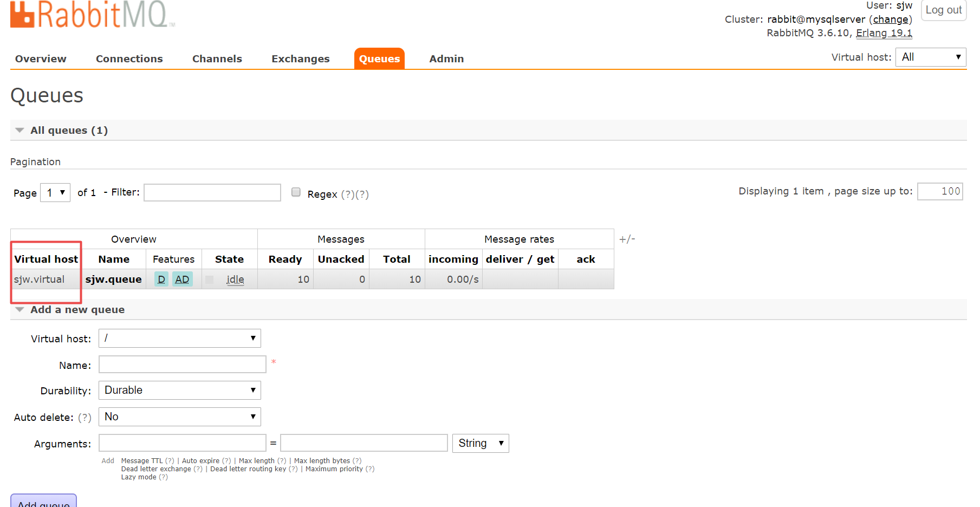This screenshot has height=507, width=980.
Task: Add Dead letter routing key argument
Action: pyautogui.click(x=248, y=469)
